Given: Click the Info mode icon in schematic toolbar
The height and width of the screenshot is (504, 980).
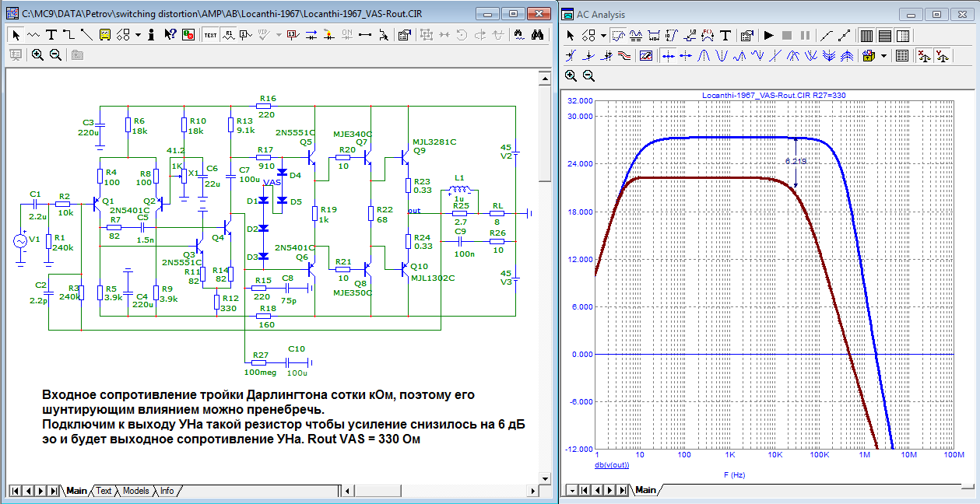Looking at the screenshot, I should 151,34.
